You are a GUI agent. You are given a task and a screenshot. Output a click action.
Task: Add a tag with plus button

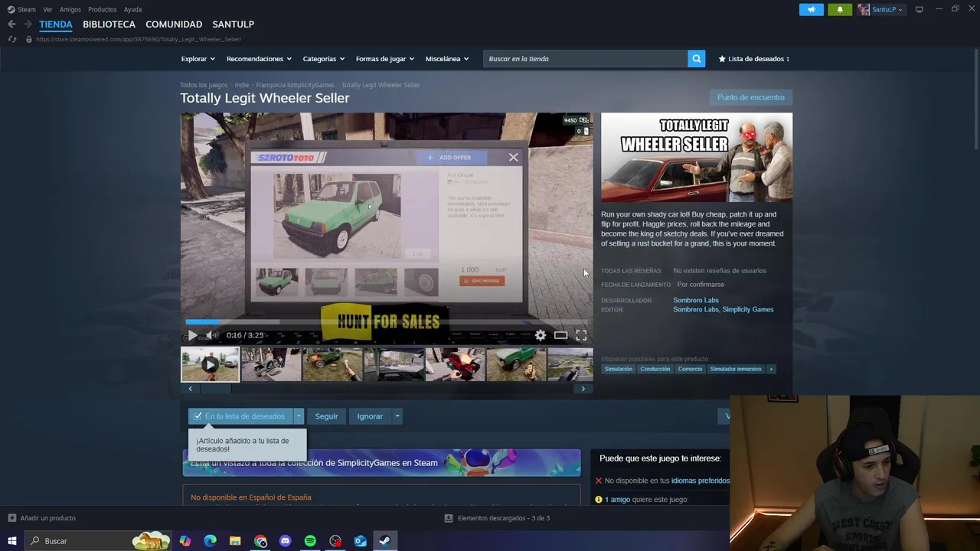pos(771,369)
